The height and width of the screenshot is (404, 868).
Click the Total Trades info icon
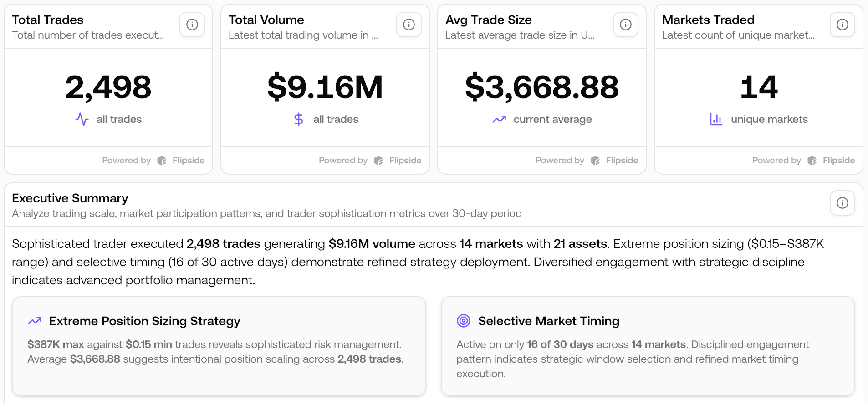tap(192, 25)
